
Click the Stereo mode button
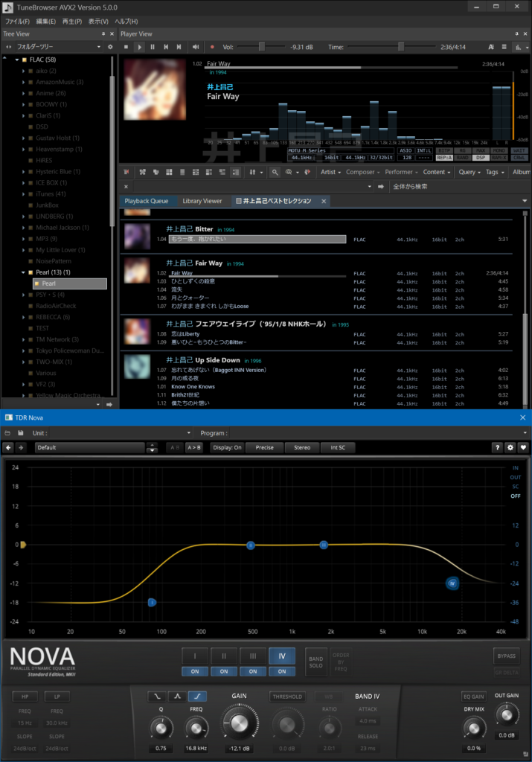pos(301,447)
